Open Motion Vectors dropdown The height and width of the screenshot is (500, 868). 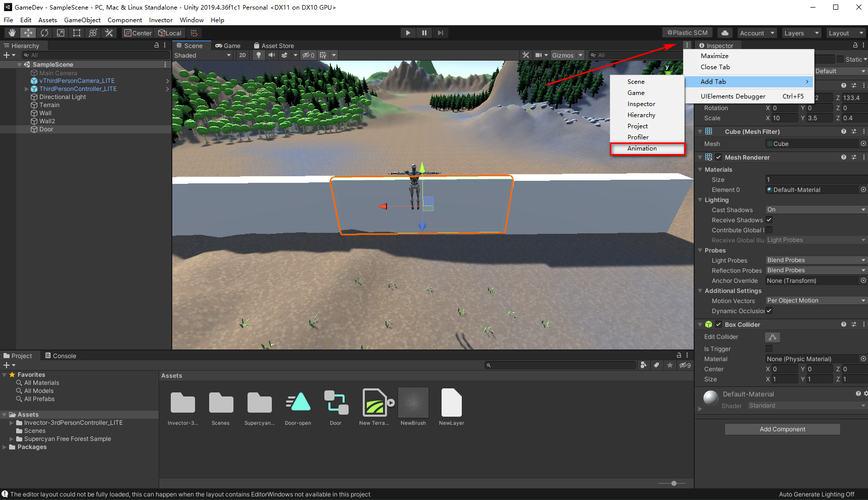pyautogui.click(x=816, y=301)
